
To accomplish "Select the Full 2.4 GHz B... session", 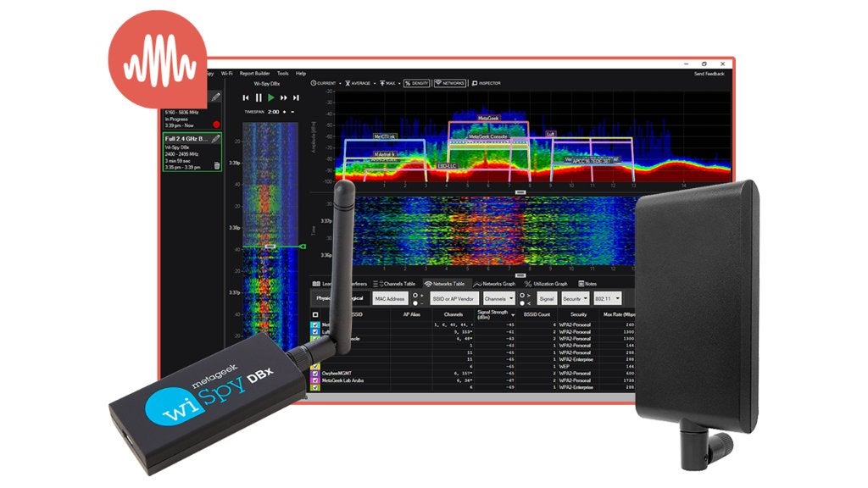I will pos(192,152).
